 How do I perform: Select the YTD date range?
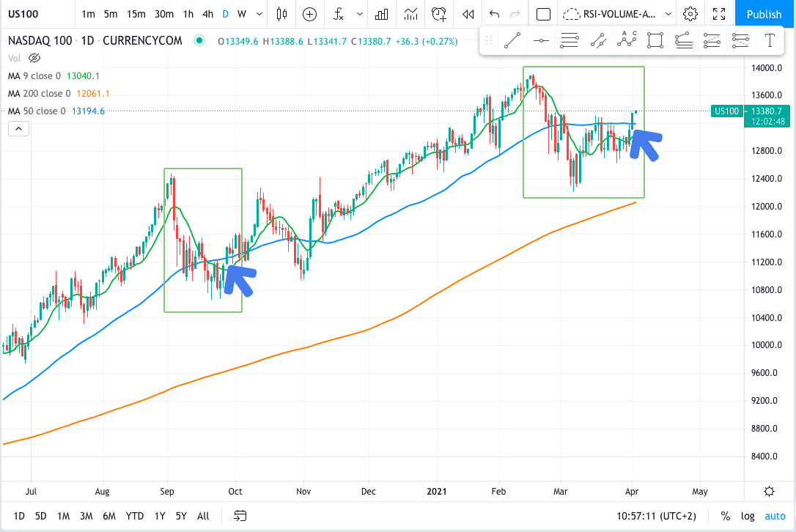pyautogui.click(x=135, y=516)
